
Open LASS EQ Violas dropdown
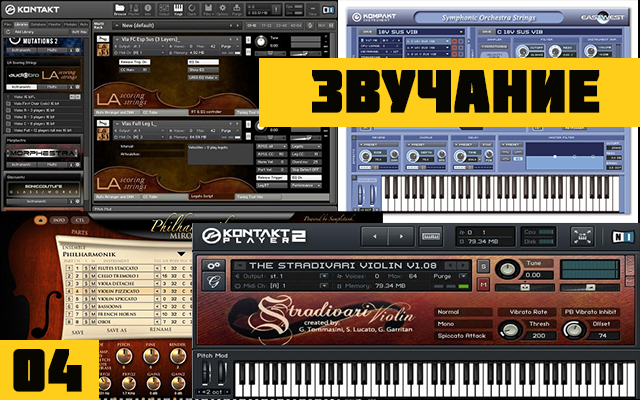click(203, 78)
